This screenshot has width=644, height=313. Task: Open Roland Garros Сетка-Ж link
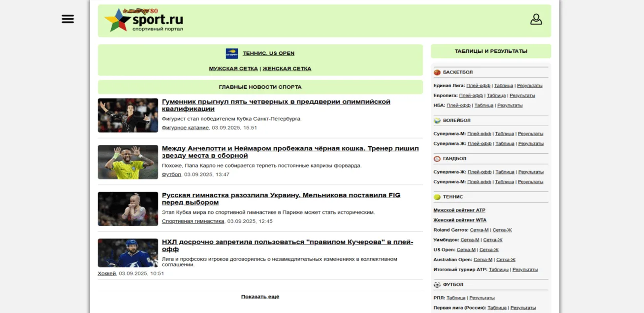[502, 230]
